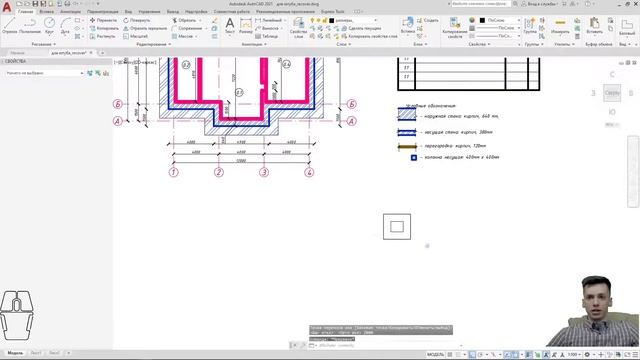Toggle snap mode in status bar
The image size is (640, 360).
pos(458,354)
